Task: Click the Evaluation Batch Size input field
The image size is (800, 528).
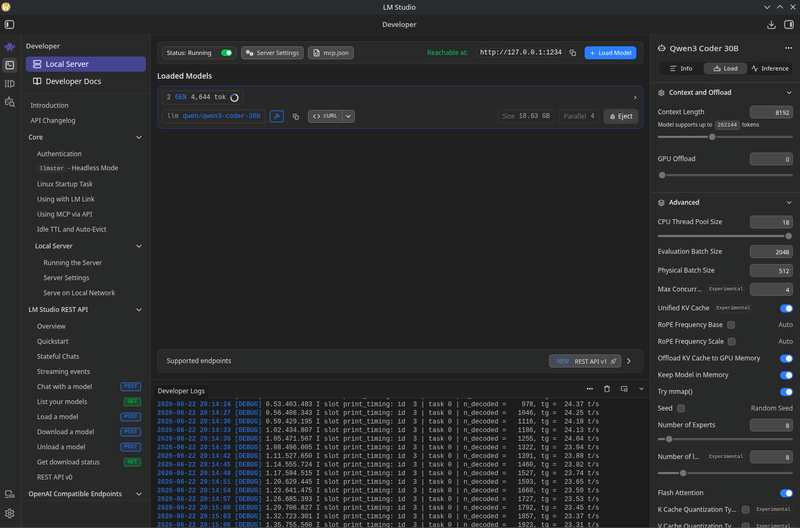Action: [x=771, y=252]
